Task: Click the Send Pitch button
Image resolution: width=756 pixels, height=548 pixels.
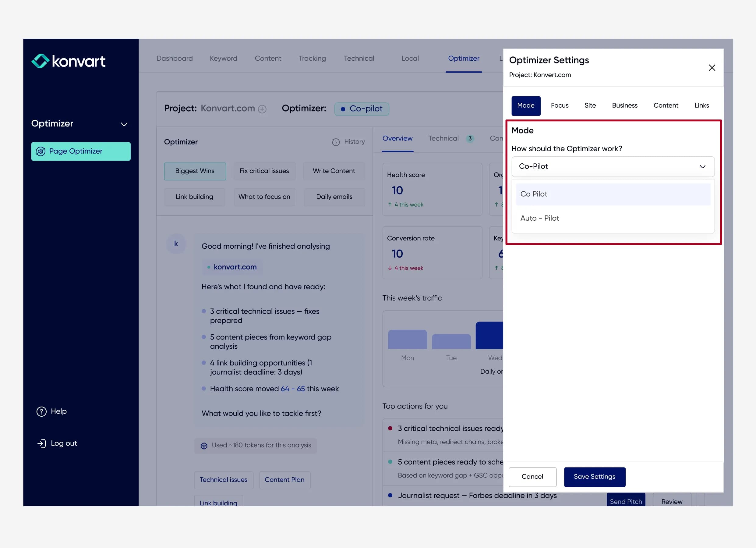Action: pos(626,500)
